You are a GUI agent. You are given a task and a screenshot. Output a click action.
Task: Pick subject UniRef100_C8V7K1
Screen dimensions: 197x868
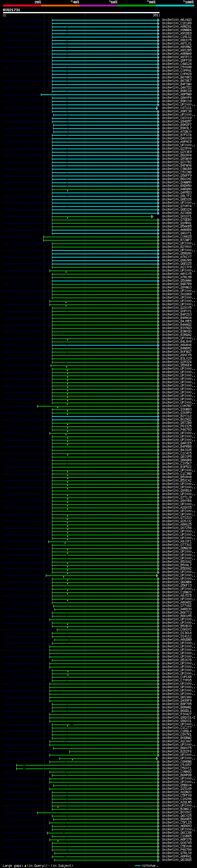click(x=177, y=735)
